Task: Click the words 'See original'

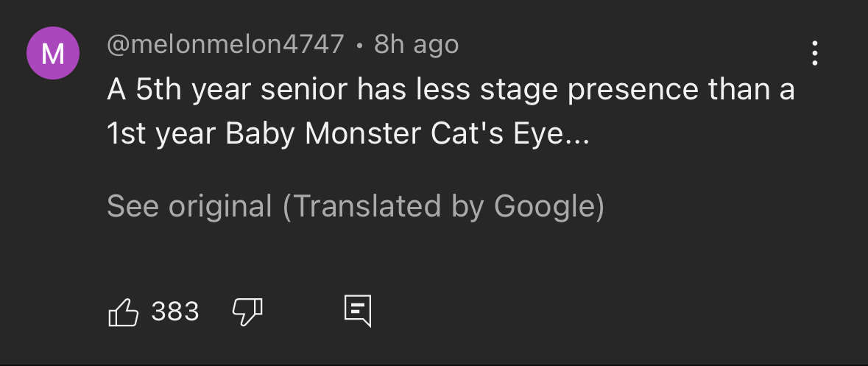Action: click(x=189, y=206)
